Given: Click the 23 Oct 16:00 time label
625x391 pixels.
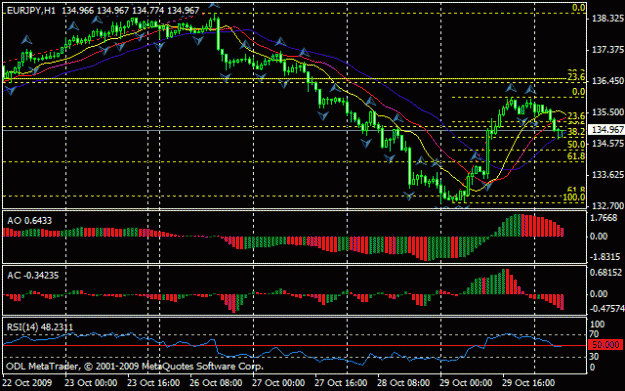Looking at the screenshot, I should click(153, 383).
